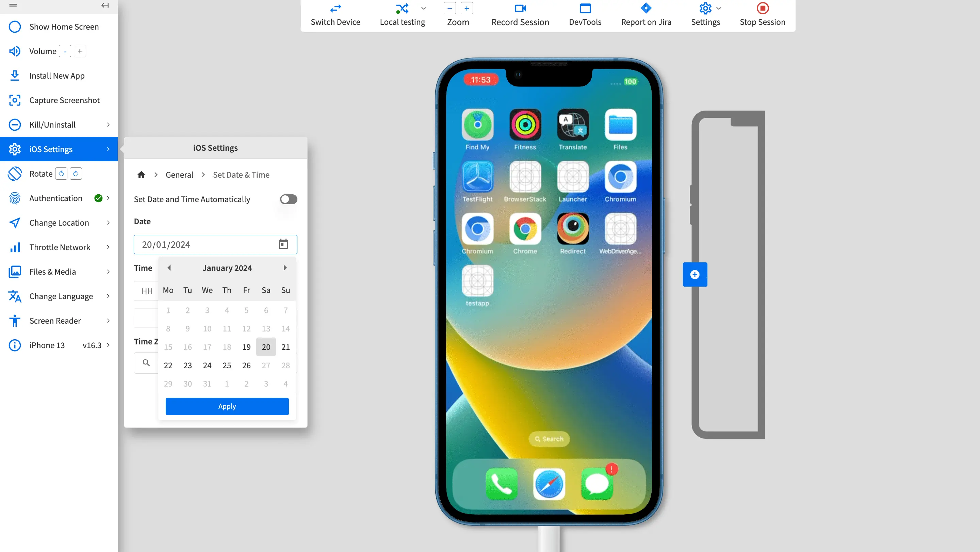
Task: Open the Change Location menu item
Action: (x=59, y=223)
